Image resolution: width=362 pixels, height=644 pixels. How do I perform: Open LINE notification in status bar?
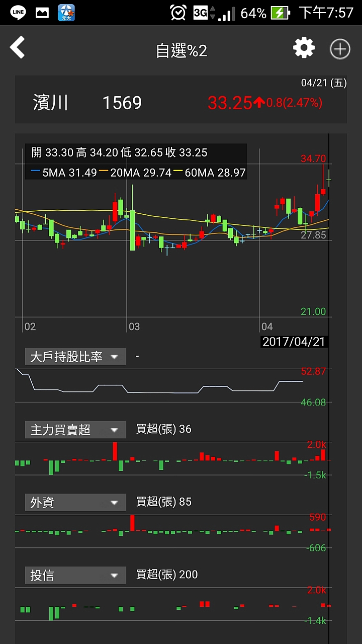coord(18,13)
